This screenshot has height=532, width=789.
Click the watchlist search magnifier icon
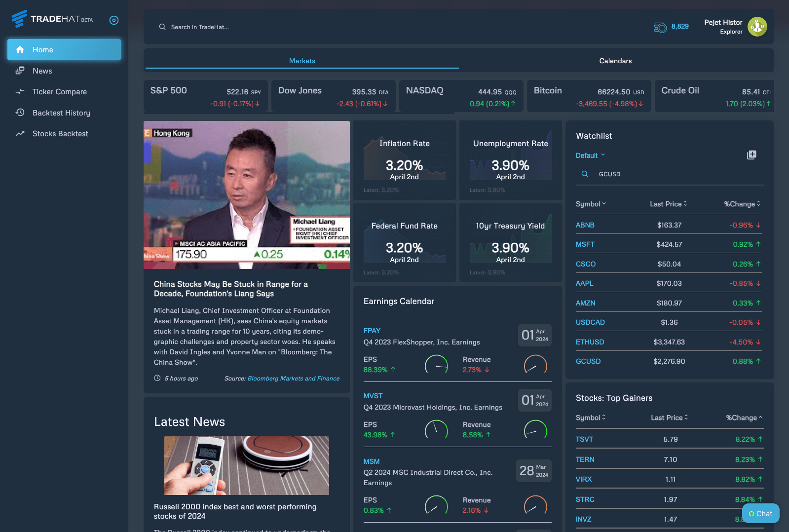click(585, 174)
